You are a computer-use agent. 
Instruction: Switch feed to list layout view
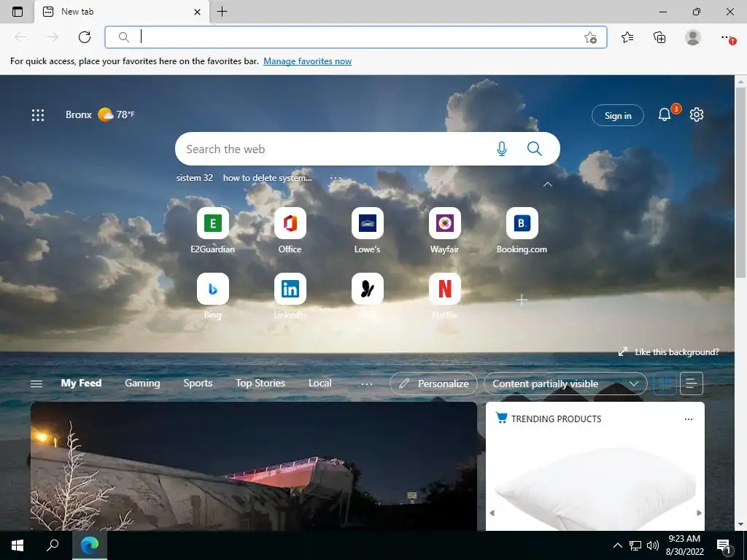point(692,384)
